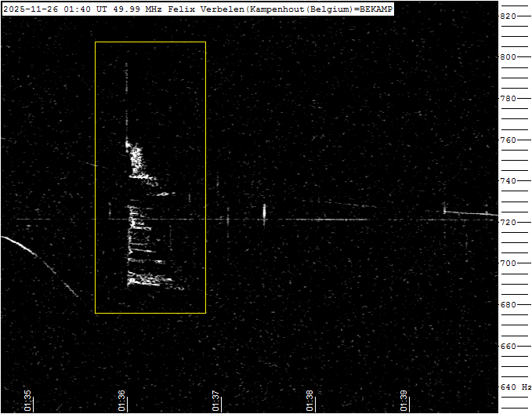Select the 740 frequency scale label
Screen dimensions: 532x414
click(x=508, y=181)
